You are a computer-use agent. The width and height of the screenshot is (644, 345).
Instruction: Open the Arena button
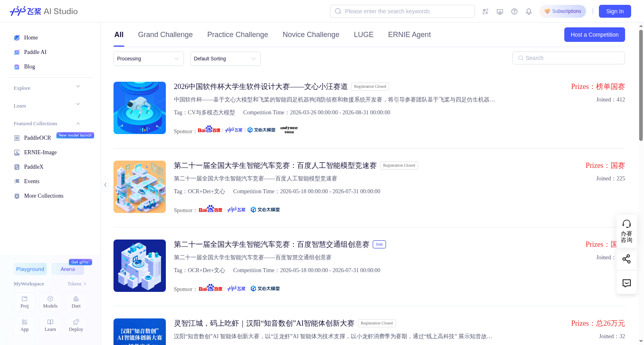tap(68, 269)
